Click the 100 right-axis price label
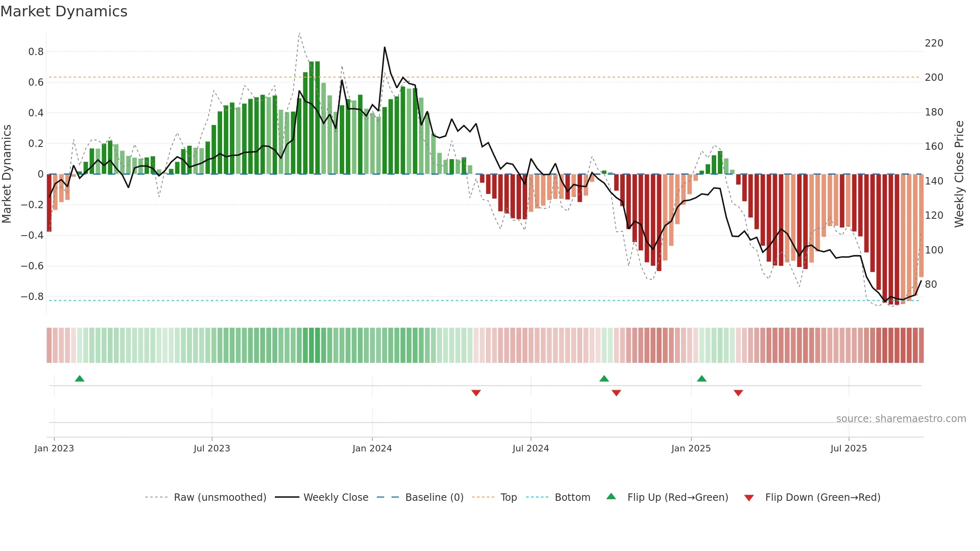 (934, 250)
